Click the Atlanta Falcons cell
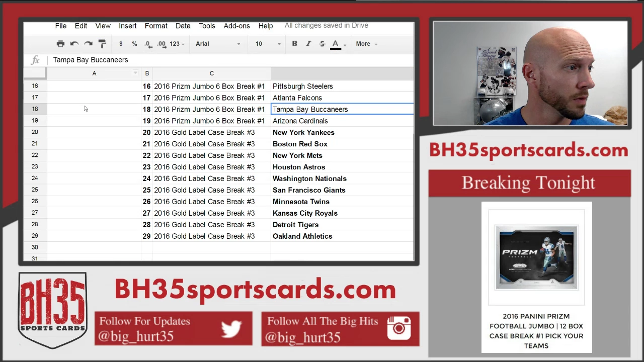This screenshot has width=644, height=362. click(x=342, y=98)
